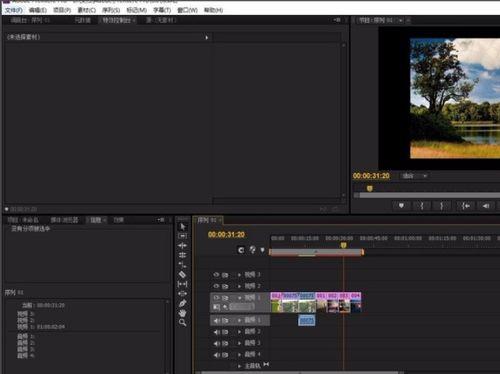Mute Audio 1 track speaker toggle
This screenshot has width=500, height=374.
click(x=217, y=321)
